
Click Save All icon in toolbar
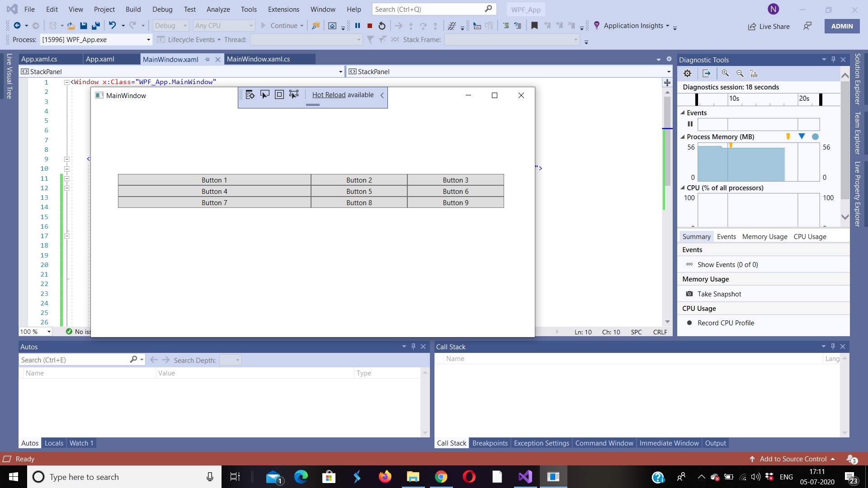coord(95,26)
